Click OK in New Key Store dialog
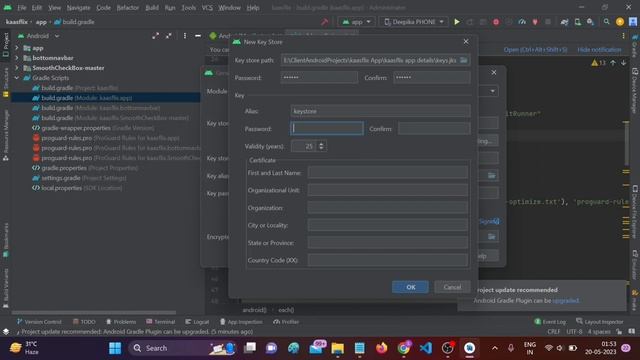The width and height of the screenshot is (640, 360). point(410,287)
